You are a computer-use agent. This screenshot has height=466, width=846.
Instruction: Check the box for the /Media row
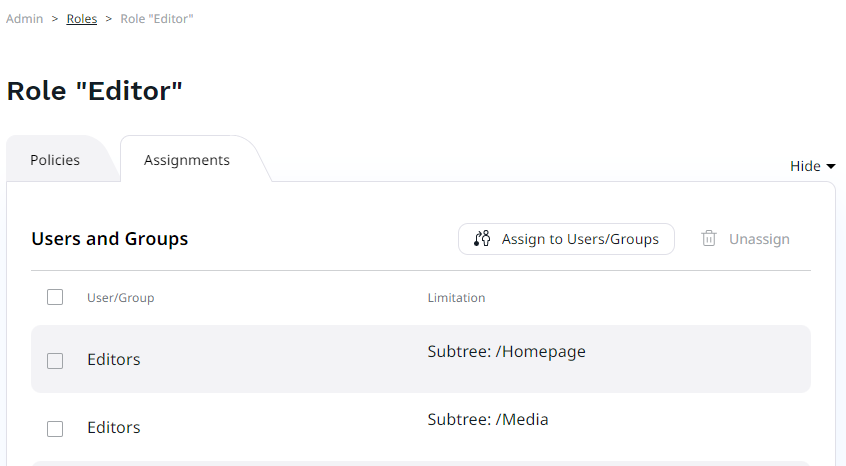pyautogui.click(x=55, y=428)
